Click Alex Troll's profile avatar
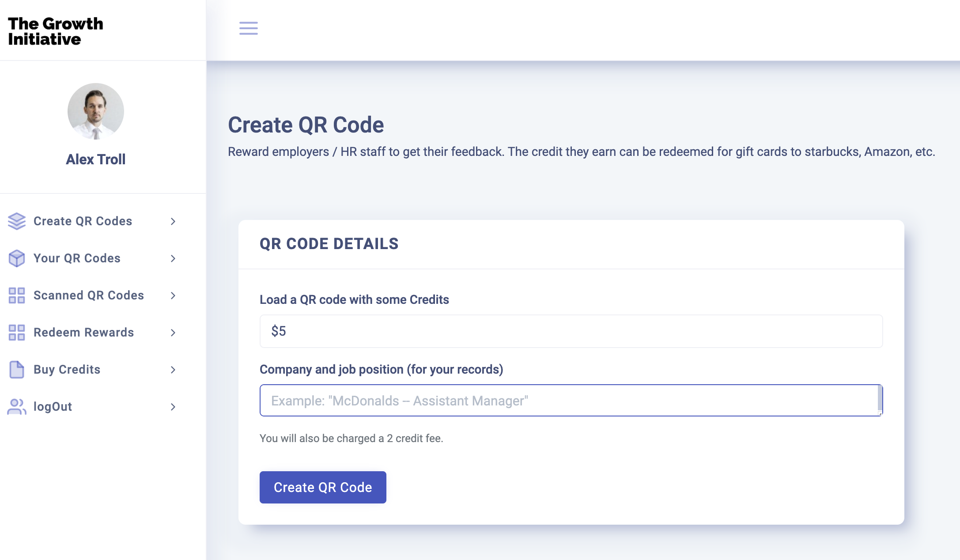The height and width of the screenshot is (560, 960). 96,111
